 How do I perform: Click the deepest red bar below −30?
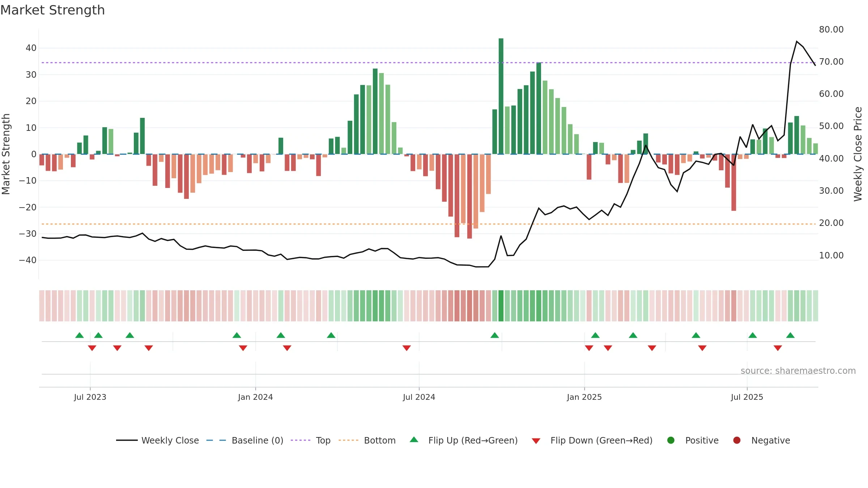pyautogui.click(x=469, y=196)
